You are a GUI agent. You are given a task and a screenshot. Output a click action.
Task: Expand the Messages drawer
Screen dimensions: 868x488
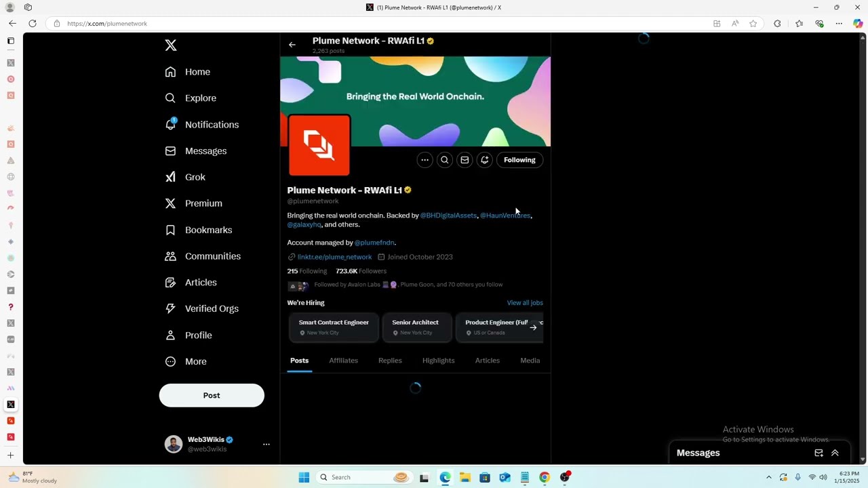(835, 453)
